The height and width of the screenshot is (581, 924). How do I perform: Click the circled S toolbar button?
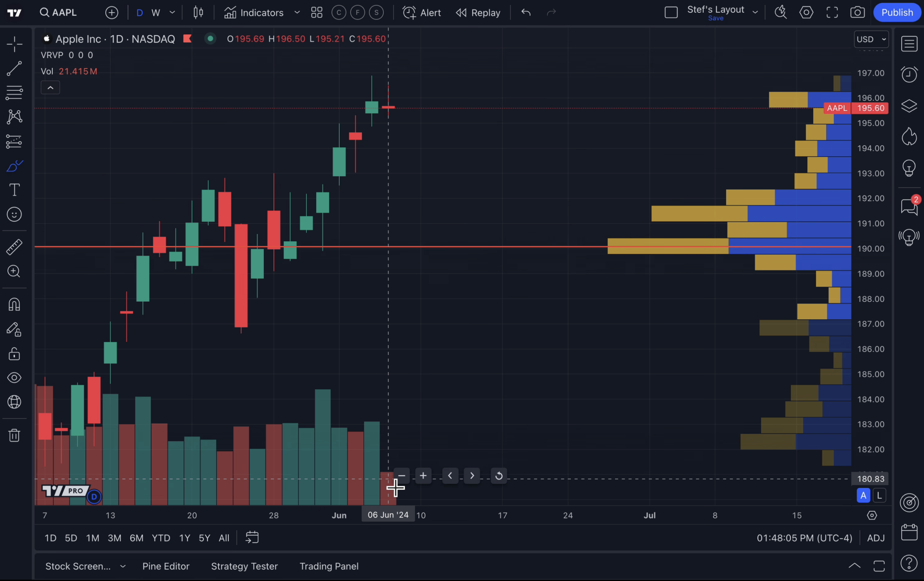(376, 13)
